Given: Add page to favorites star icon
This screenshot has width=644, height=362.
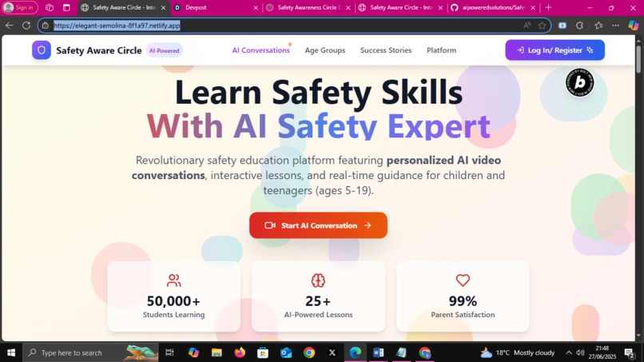Looking at the screenshot, I should (543, 26).
